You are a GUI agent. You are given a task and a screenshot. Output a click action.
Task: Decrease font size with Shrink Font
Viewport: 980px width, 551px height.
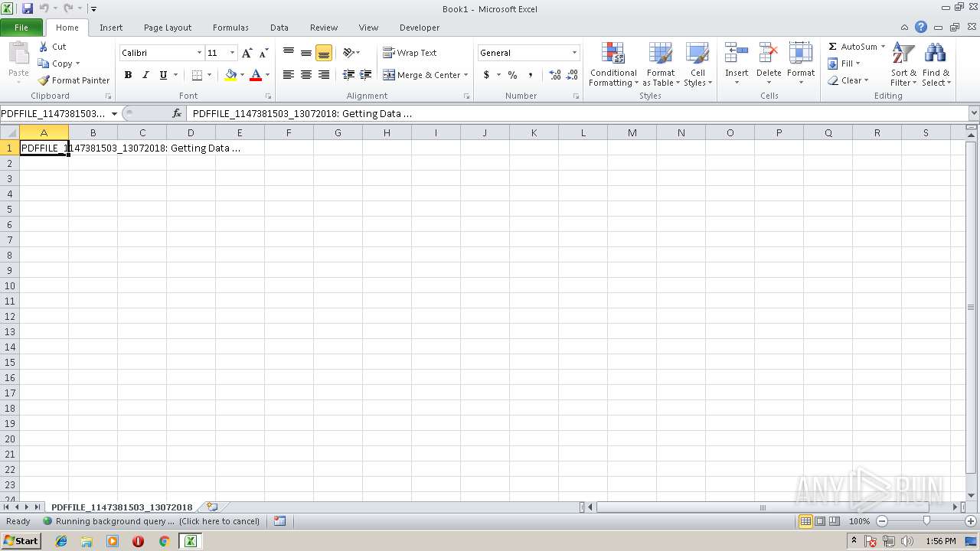(263, 53)
